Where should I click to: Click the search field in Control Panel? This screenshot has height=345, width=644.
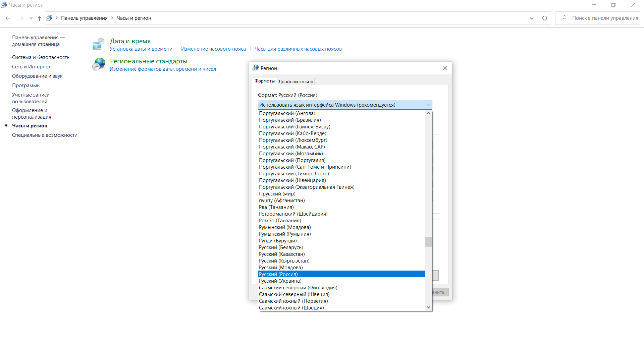(x=597, y=18)
